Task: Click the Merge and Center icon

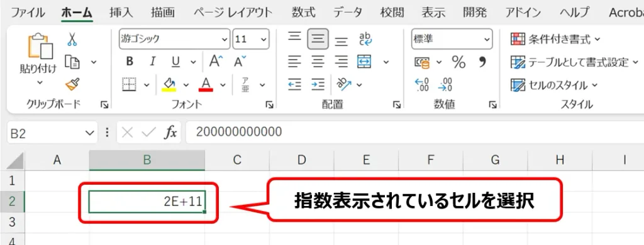Action: pyautogui.click(x=365, y=62)
